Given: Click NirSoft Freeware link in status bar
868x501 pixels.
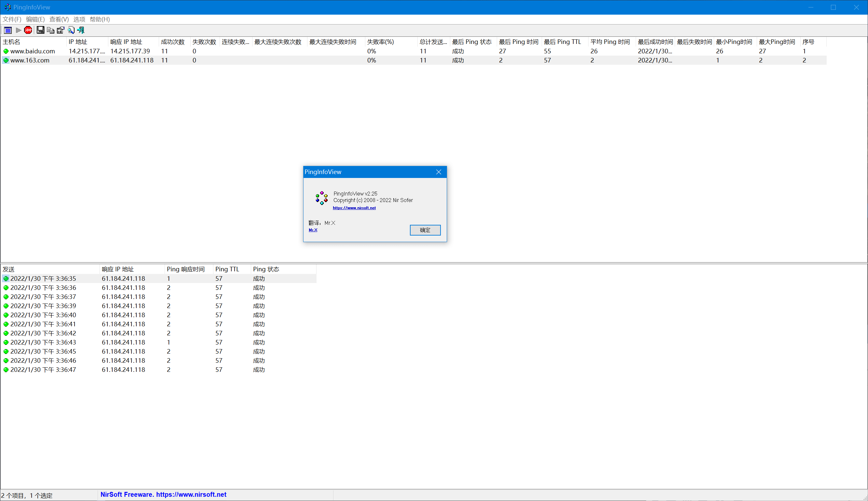Looking at the screenshot, I should (163, 494).
